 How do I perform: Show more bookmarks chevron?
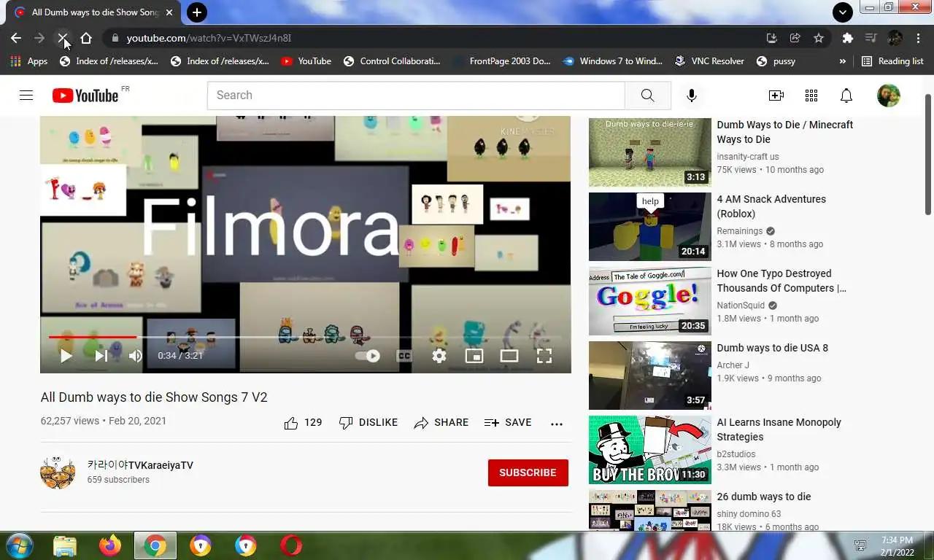[843, 61]
